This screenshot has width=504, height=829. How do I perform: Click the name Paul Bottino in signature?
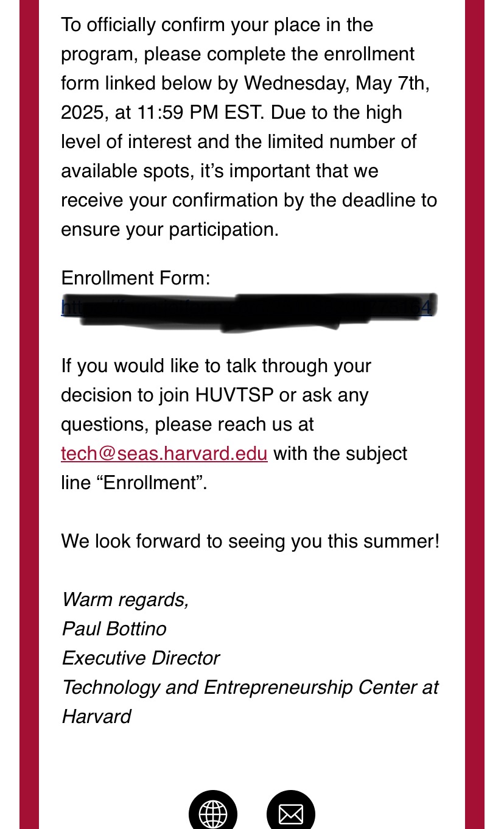coord(114,629)
